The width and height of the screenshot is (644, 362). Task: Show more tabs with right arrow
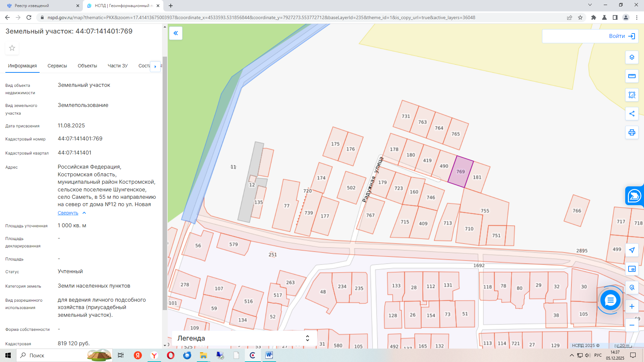(x=155, y=66)
